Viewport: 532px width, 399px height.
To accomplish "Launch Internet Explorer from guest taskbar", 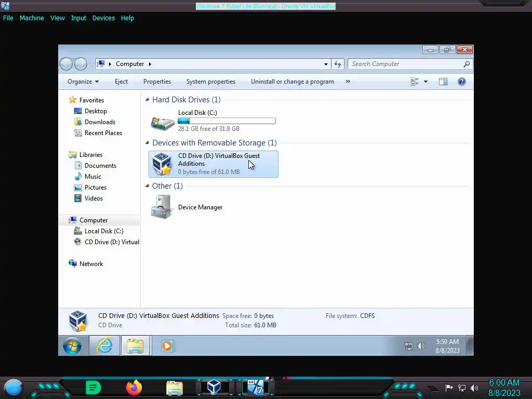I will pos(104,345).
